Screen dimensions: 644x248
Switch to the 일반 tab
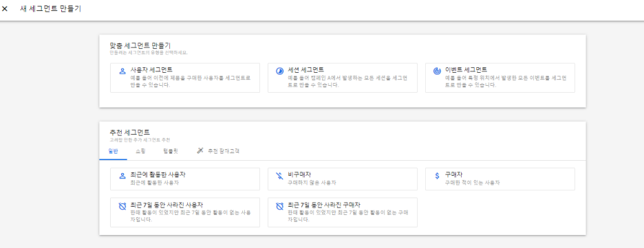(113, 151)
